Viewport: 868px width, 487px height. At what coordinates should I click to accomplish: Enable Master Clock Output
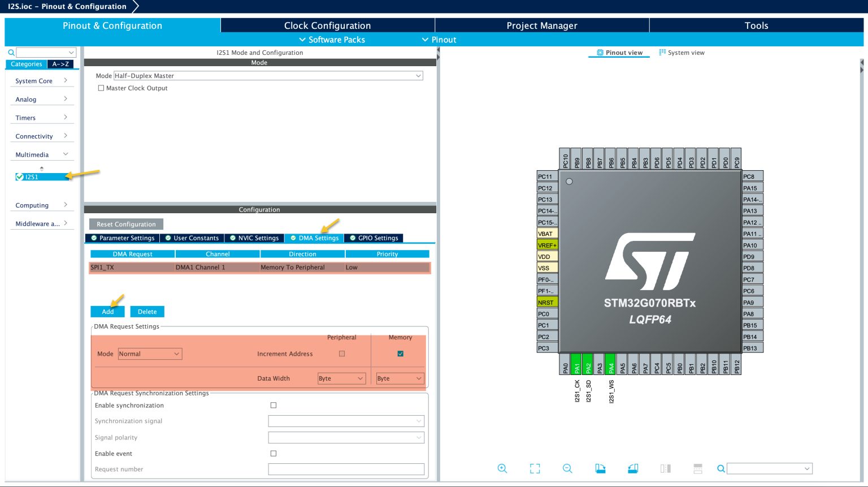[101, 88]
